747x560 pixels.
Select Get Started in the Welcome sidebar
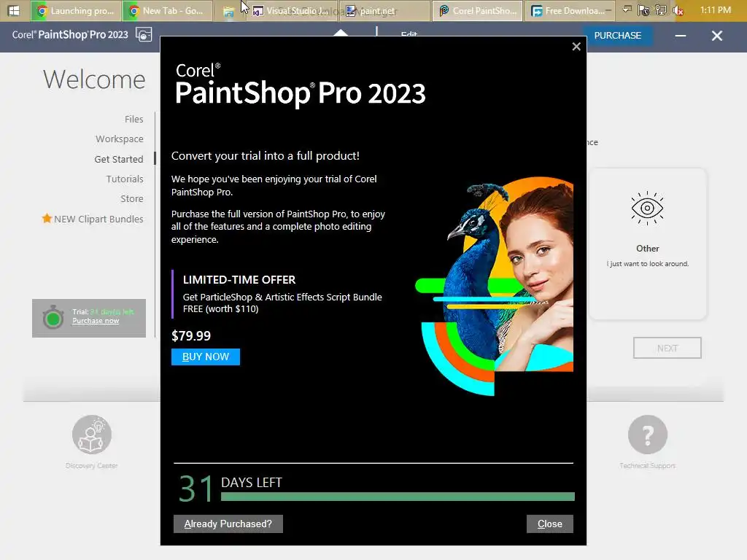click(119, 159)
